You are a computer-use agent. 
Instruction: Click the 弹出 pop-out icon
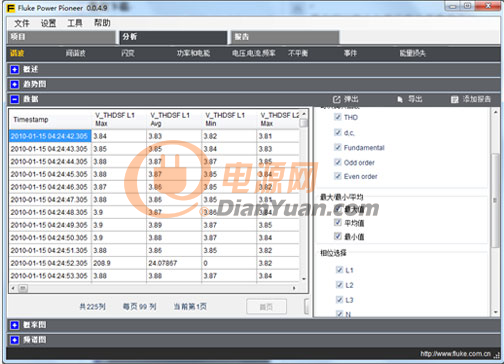(x=337, y=99)
